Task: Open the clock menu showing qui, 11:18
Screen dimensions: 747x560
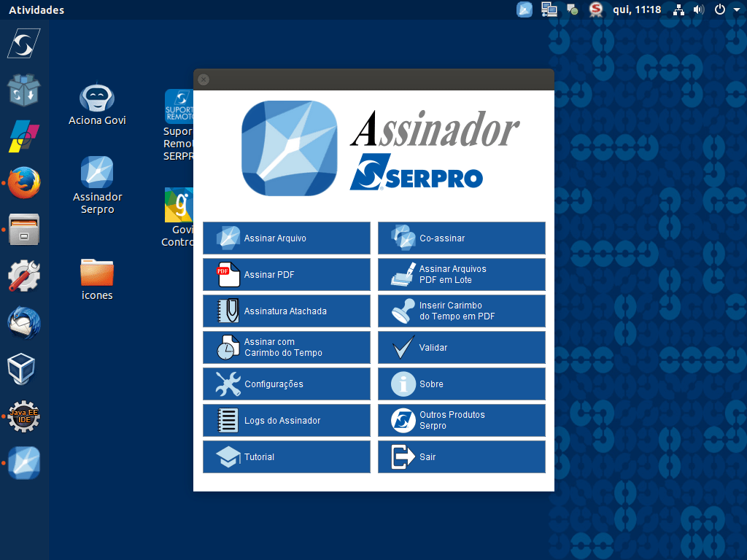Action: click(x=637, y=9)
